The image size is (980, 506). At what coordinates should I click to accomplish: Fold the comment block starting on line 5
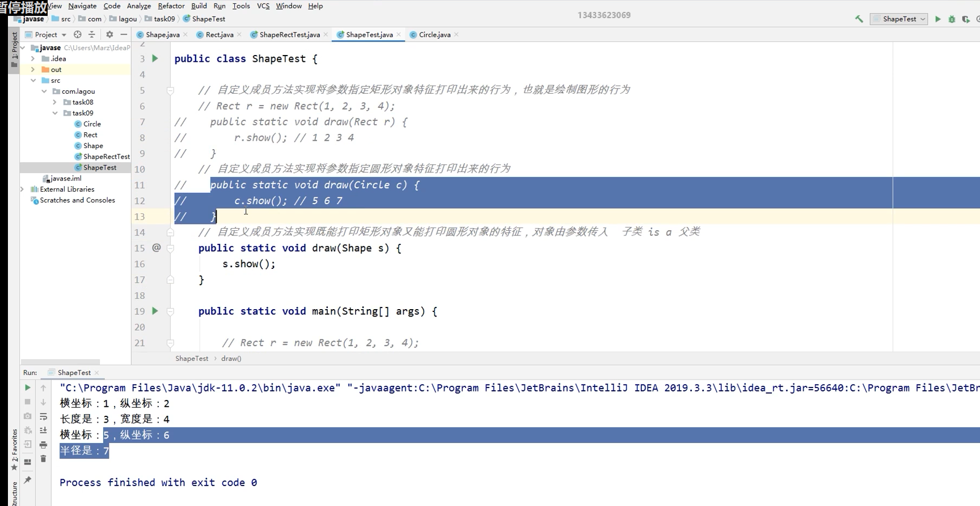(x=170, y=90)
